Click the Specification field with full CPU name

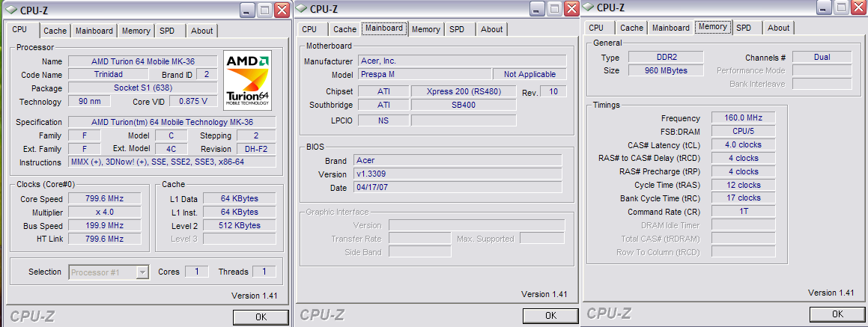[172, 122]
